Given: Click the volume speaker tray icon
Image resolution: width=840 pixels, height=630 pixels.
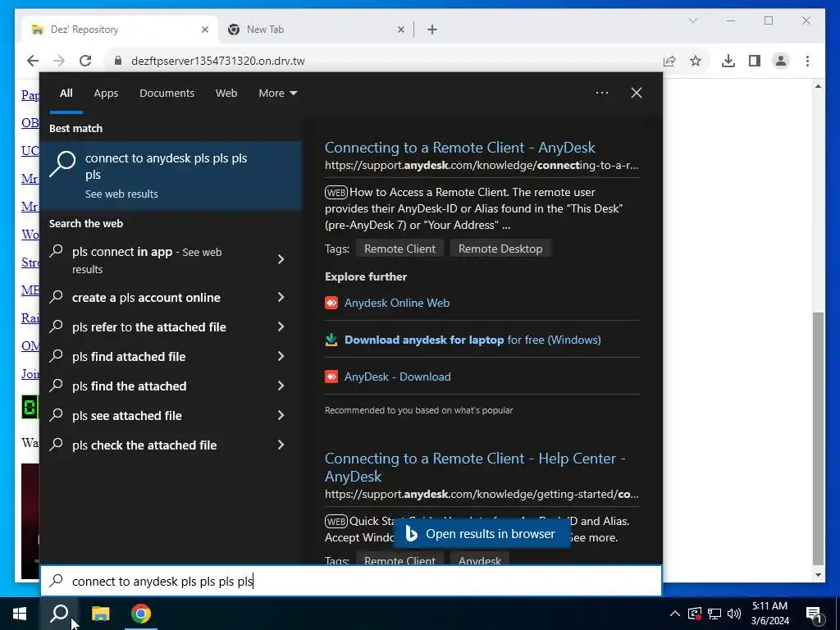Looking at the screenshot, I should [734, 614].
